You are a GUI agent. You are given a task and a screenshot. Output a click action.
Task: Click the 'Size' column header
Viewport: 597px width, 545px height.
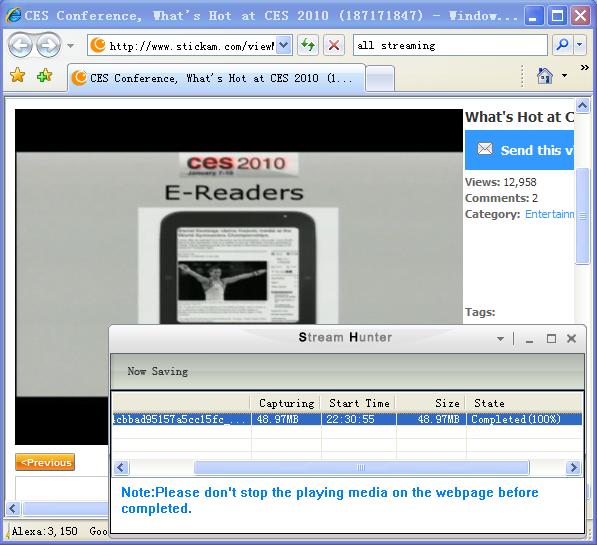click(431, 403)
